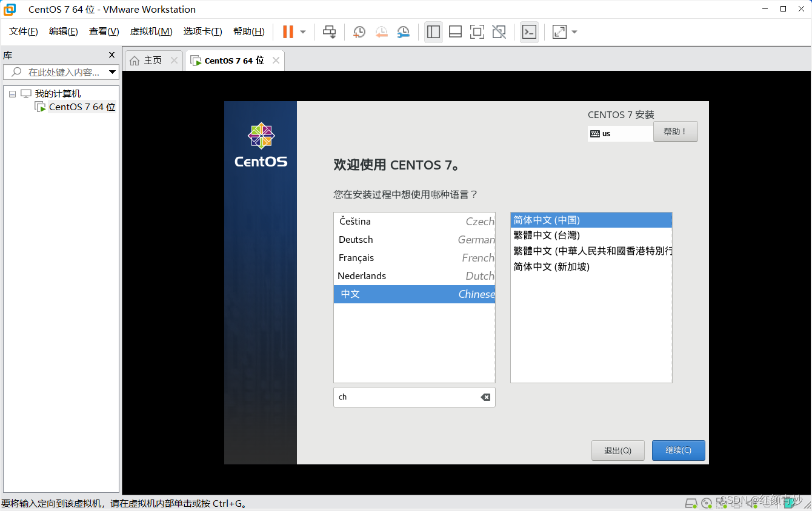The image size is (812, 511).
Task: Click the 帮助！ button in installer
Action: [675, 131]
